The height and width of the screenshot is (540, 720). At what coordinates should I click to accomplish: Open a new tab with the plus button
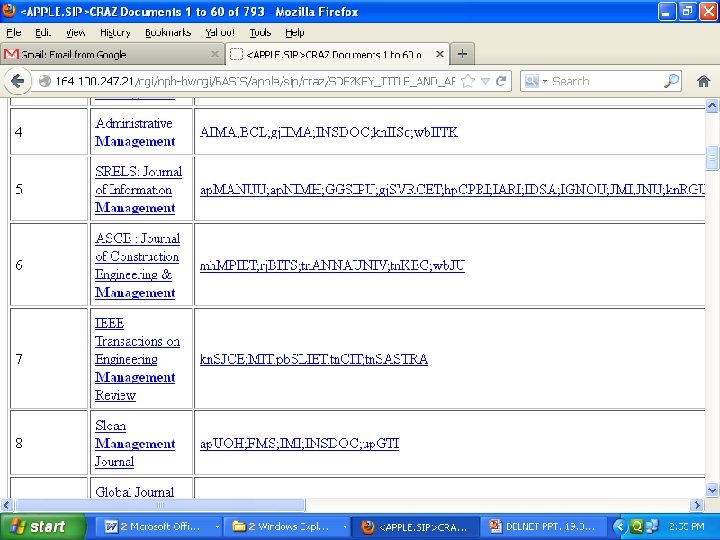click(462, 54)
